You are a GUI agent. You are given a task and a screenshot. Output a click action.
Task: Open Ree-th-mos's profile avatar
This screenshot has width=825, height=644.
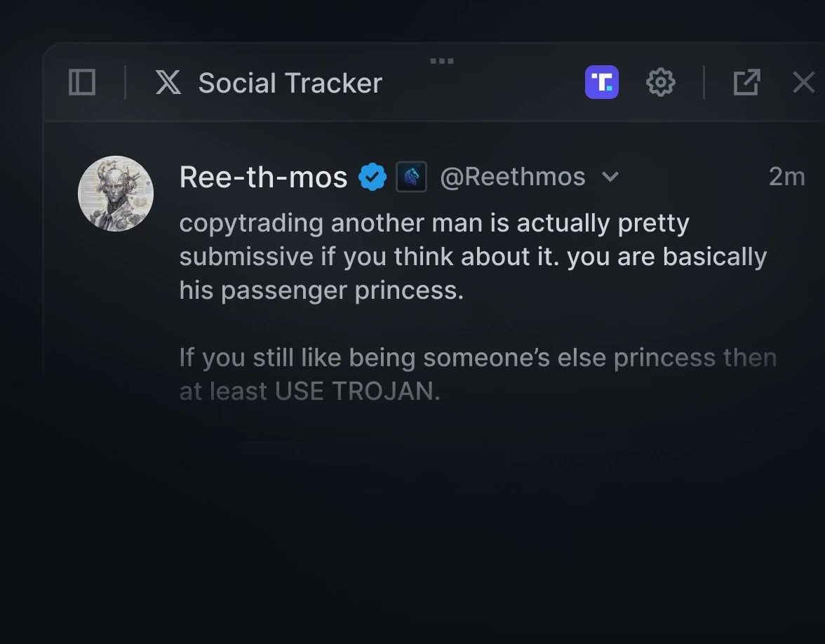116,194
